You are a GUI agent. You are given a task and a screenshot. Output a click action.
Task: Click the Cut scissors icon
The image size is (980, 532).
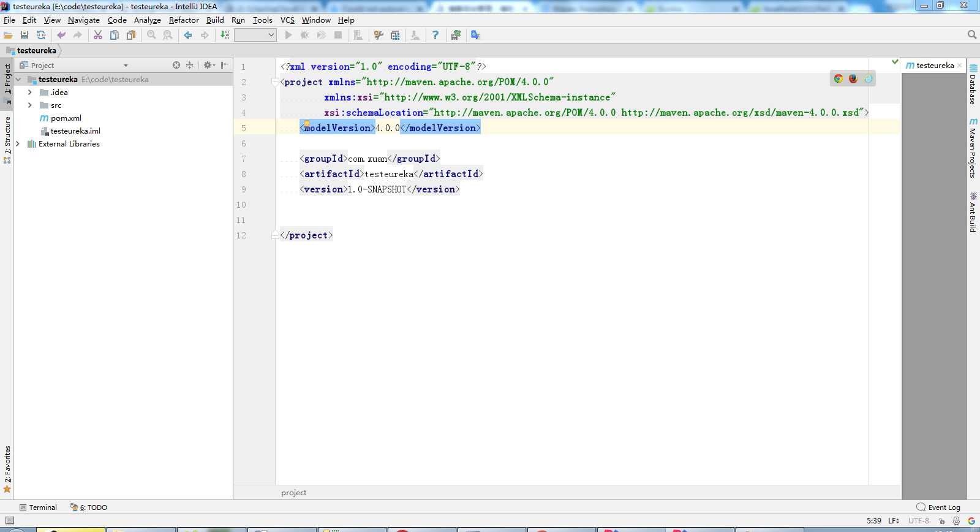[98, 35]
